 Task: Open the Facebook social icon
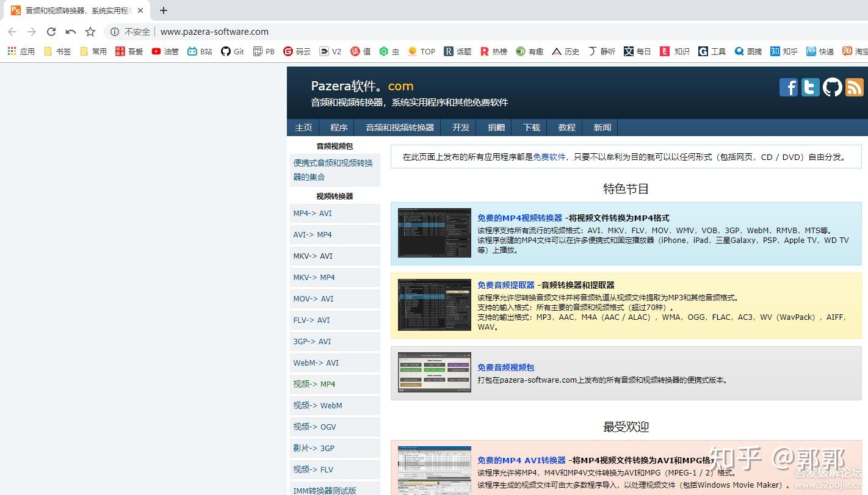789,87
